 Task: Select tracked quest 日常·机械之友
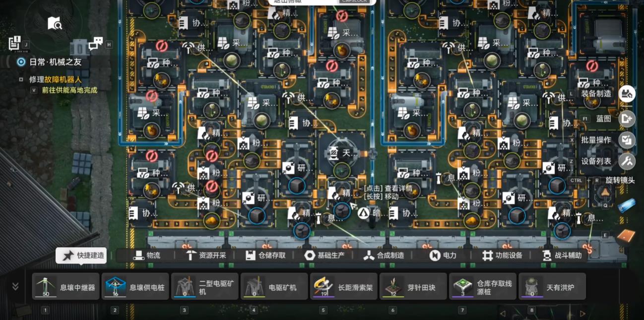click(55, 62)
